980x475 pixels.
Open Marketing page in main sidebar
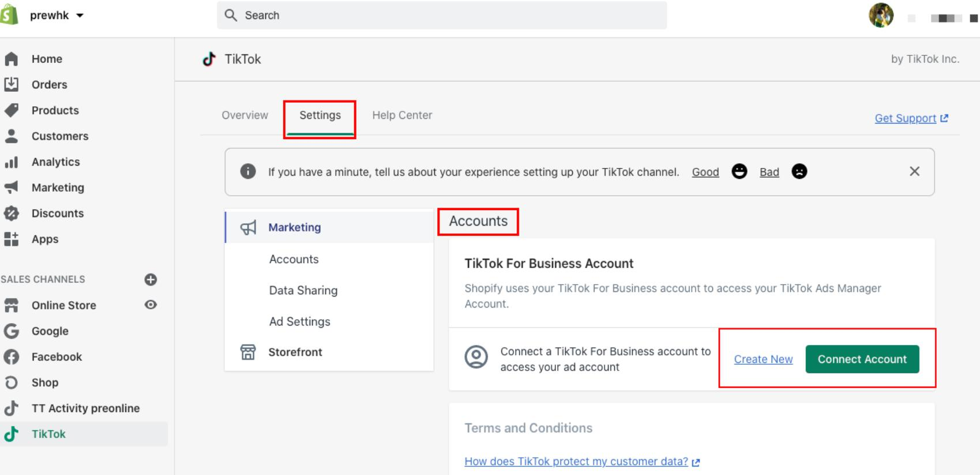click(58, 188)
